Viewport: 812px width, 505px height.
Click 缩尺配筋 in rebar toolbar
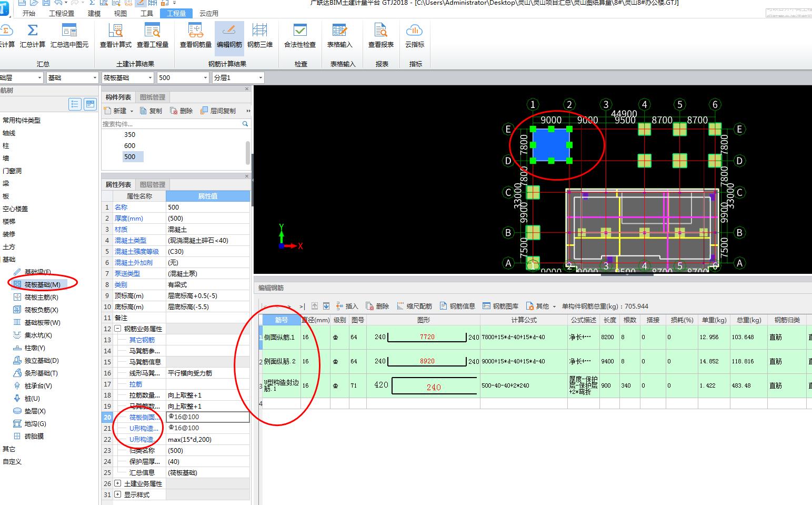(x=414, y=306)
